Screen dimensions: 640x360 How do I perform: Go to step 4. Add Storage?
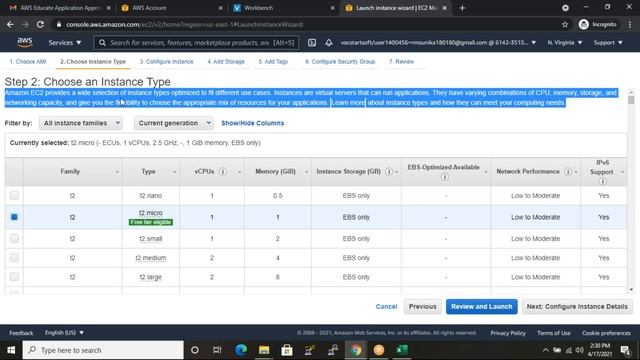(x=226, y=62)
